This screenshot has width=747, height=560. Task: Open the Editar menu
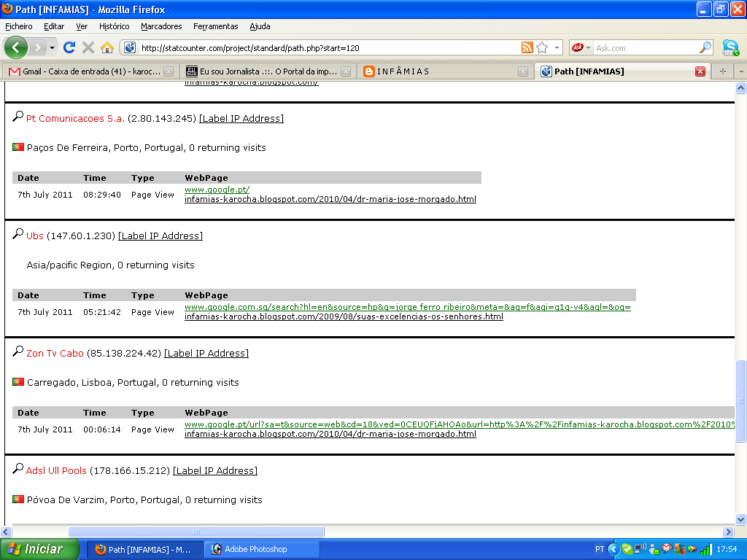tap(54, 26)
